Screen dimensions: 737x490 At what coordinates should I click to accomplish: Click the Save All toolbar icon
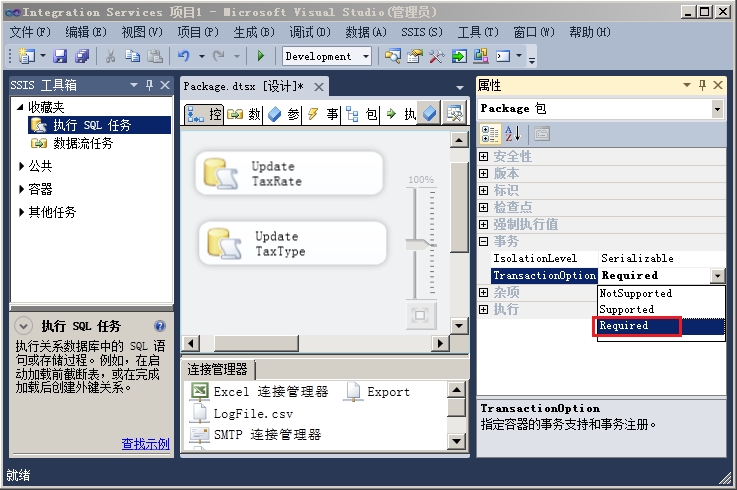[x=82, y=56]
